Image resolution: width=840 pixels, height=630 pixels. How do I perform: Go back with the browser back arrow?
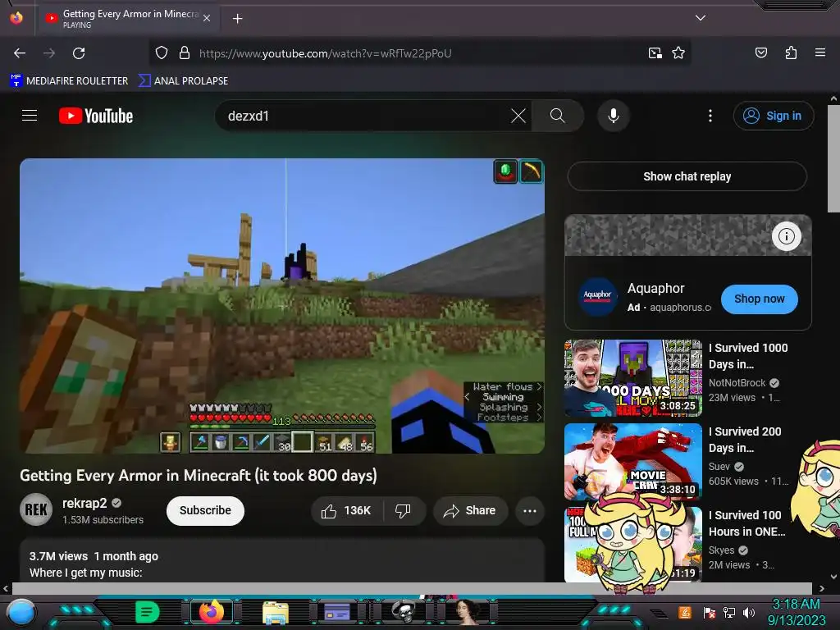pos(20,53)
